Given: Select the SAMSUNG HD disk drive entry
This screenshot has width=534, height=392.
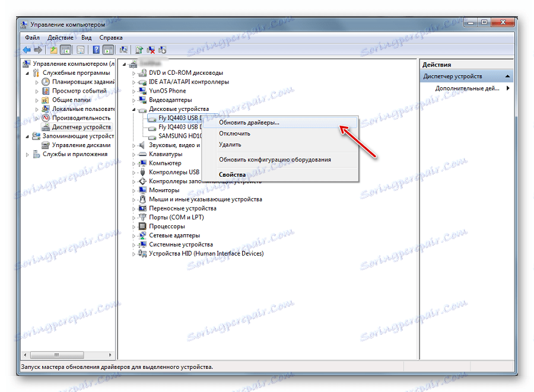Looking at the screenshot, I should coord(180,136).
